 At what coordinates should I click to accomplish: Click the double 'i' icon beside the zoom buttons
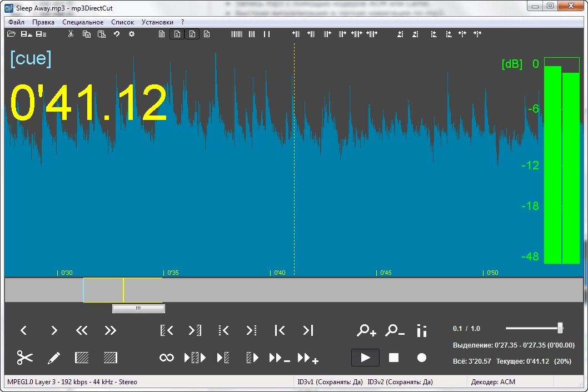pyautogui.click(x=422, y=330)
